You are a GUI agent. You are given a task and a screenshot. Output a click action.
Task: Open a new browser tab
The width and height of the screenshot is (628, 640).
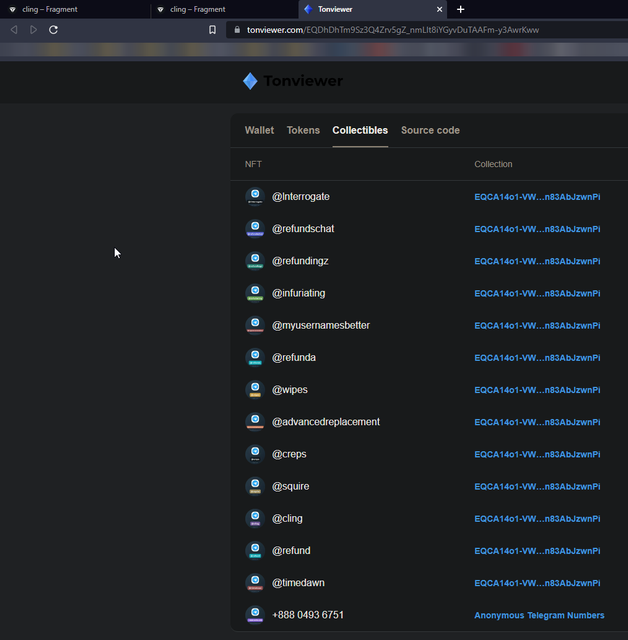[460, 9]
